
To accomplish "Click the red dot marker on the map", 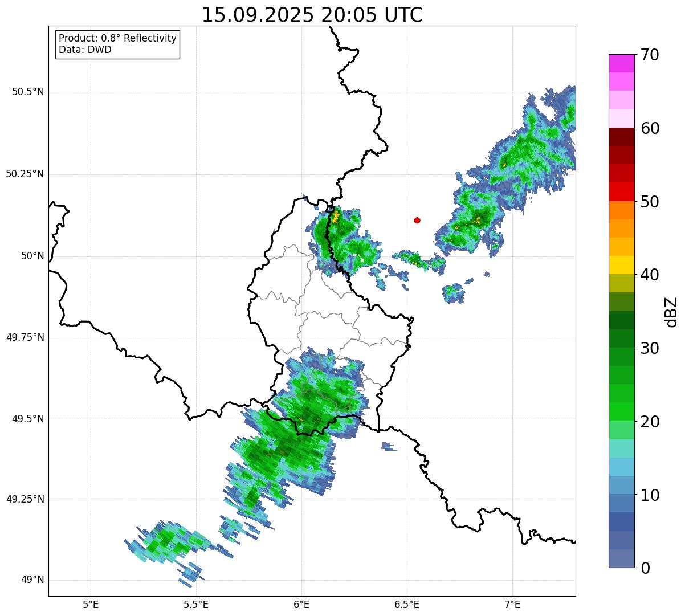I will pyautogui.click(x=417, y=220).
